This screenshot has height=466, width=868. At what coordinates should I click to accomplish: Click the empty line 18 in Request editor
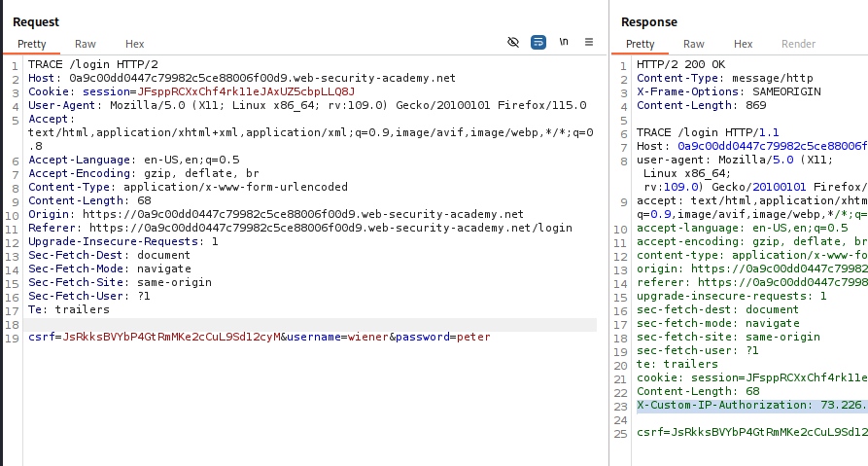(x=292, y=323)
